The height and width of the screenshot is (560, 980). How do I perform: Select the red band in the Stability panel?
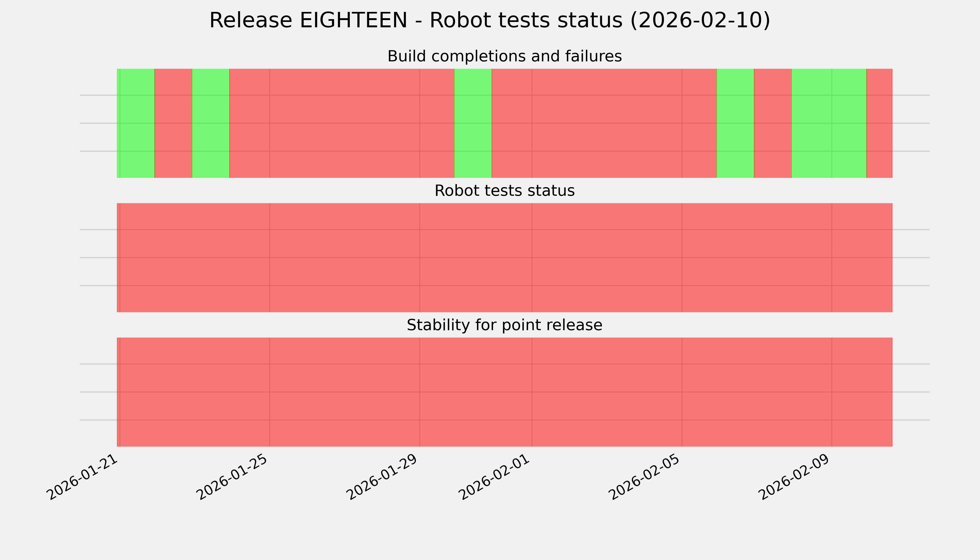504,392
